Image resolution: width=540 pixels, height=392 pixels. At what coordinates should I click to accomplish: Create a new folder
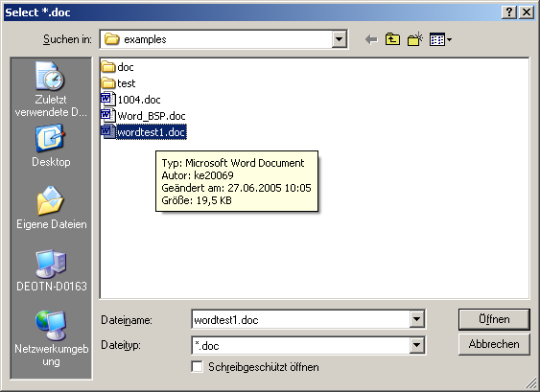coord(415,39)
